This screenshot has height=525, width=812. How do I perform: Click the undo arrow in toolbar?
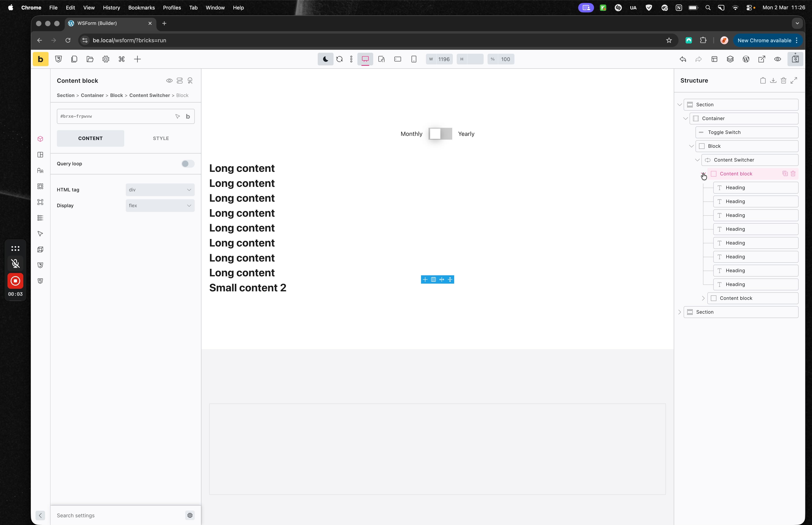click(683, 59)
